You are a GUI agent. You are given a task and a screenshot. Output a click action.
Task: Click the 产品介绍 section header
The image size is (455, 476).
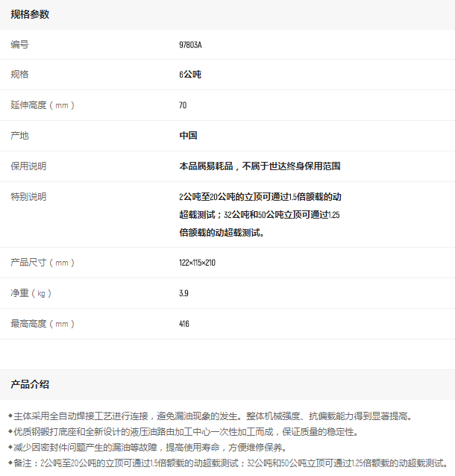click(x=30, y=384)
